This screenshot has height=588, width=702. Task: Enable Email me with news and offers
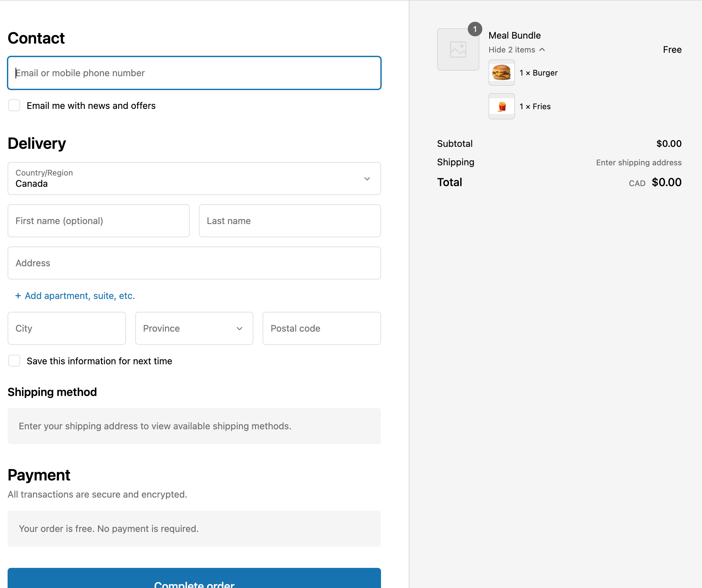pos(14,105)
